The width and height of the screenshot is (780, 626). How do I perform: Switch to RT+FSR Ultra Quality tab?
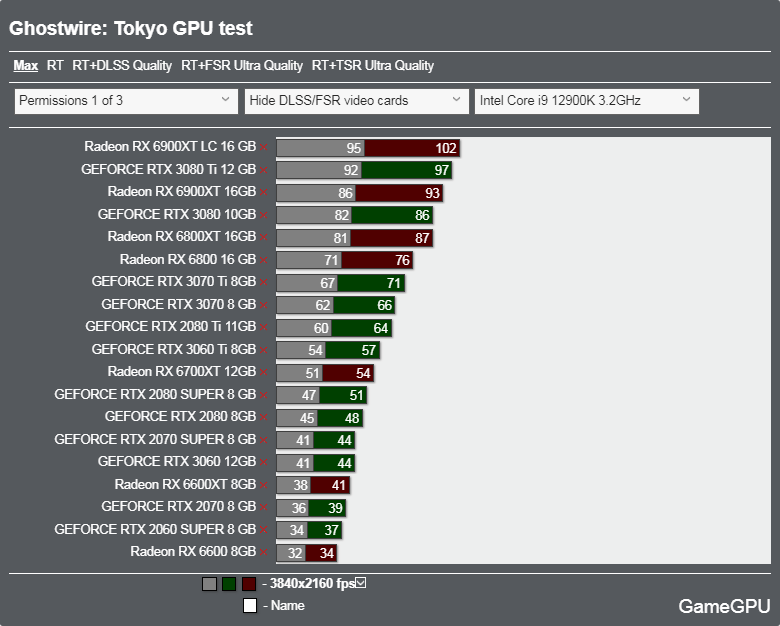pyautogui.click(x=242, y=66)
